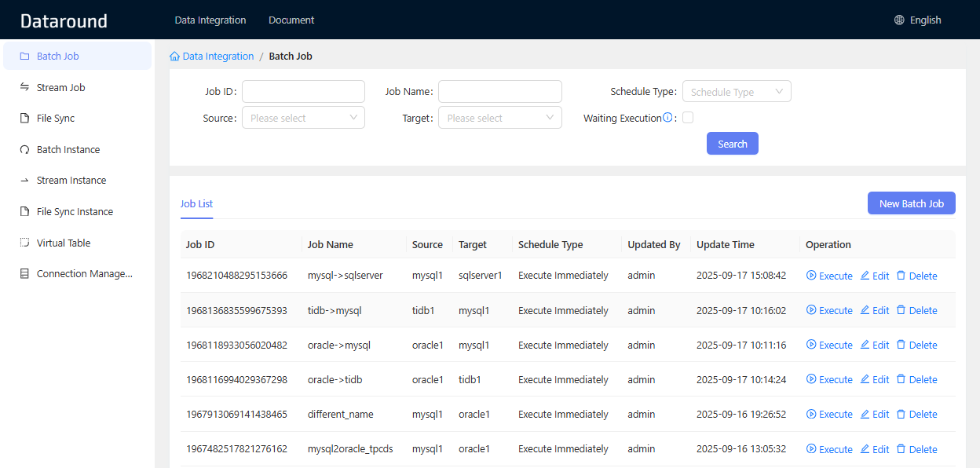Click the Waiting Execution info icon
This screenshot has height=468, width=980.
(x=667, y=118)
